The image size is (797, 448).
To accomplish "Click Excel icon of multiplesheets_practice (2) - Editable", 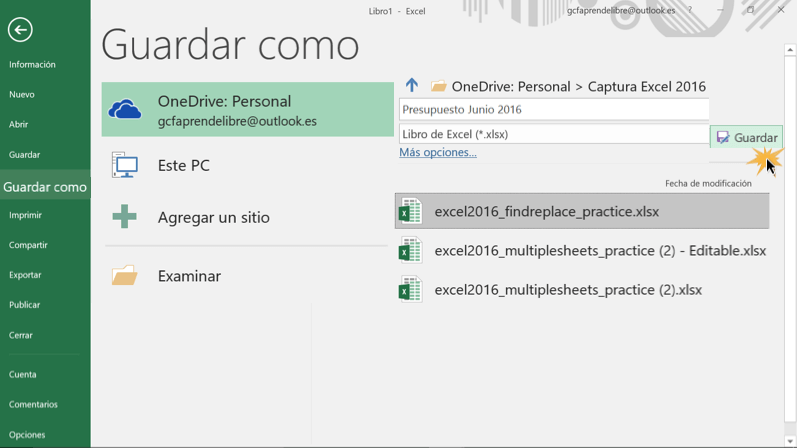I will [x=411, y=250].
